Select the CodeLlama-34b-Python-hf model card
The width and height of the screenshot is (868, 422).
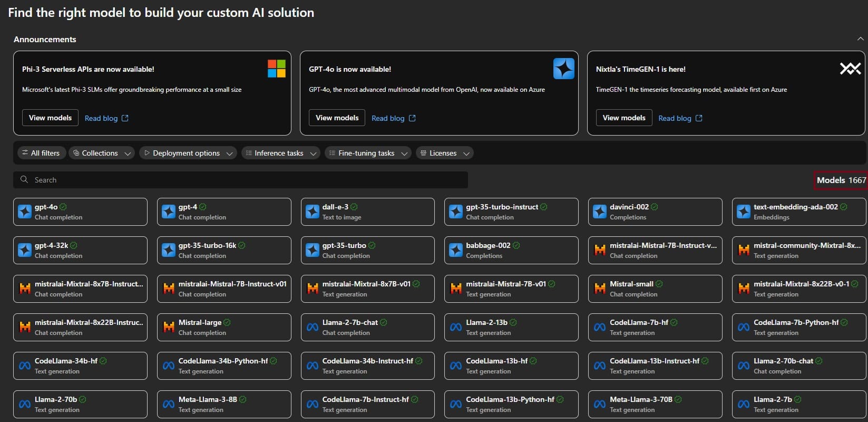223,366
